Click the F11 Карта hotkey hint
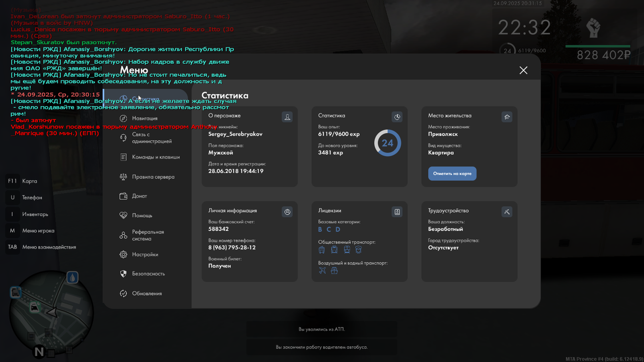644x362 pixels. (22, 181)
